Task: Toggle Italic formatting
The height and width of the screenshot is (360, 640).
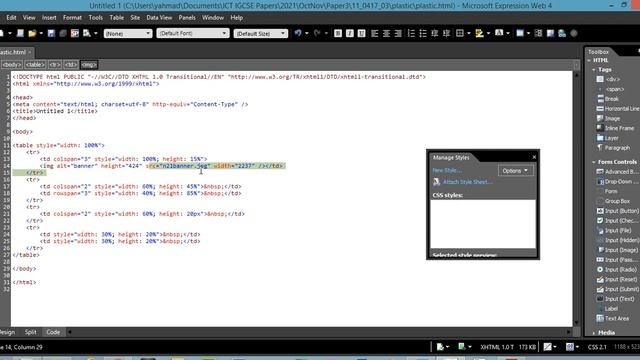Action: click(x=350, y=33)
